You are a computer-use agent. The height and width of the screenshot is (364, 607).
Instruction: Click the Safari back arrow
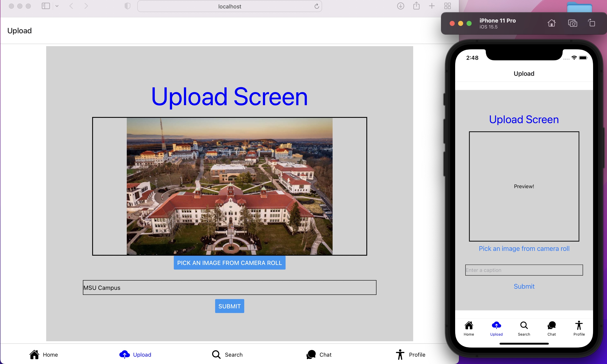pos(71,6)
